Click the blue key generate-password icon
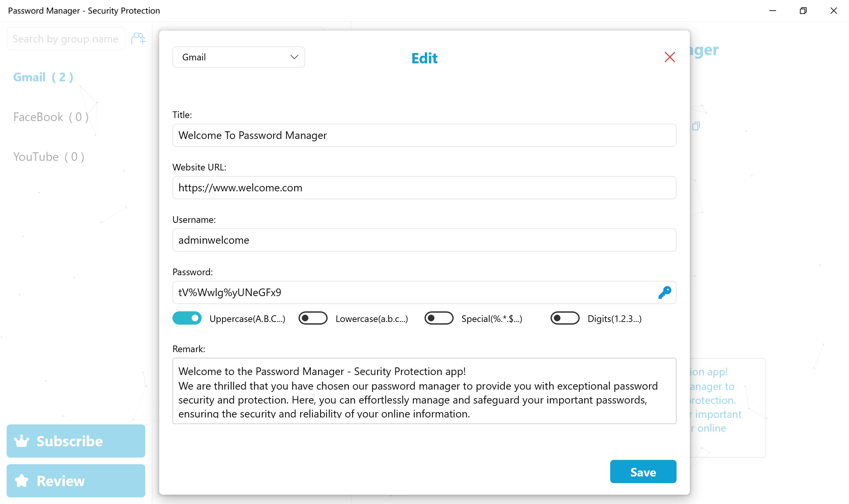The width and height of the screenshot is (849, 504). 664,292
